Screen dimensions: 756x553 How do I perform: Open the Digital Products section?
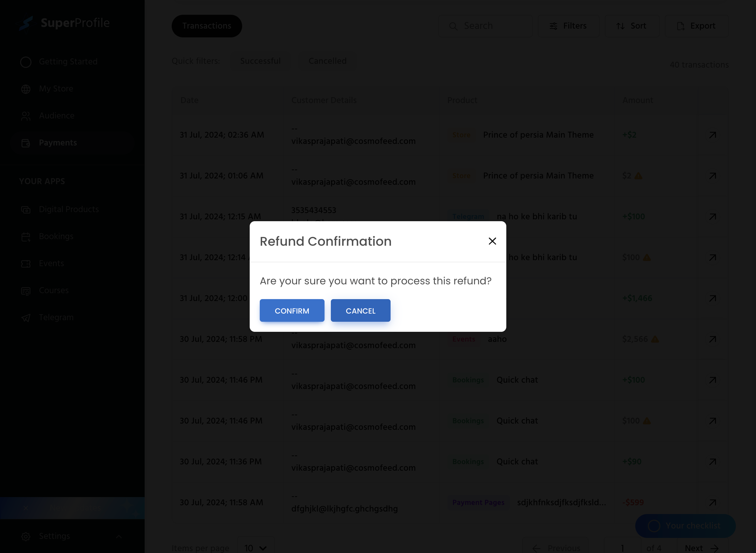point(69,209)
